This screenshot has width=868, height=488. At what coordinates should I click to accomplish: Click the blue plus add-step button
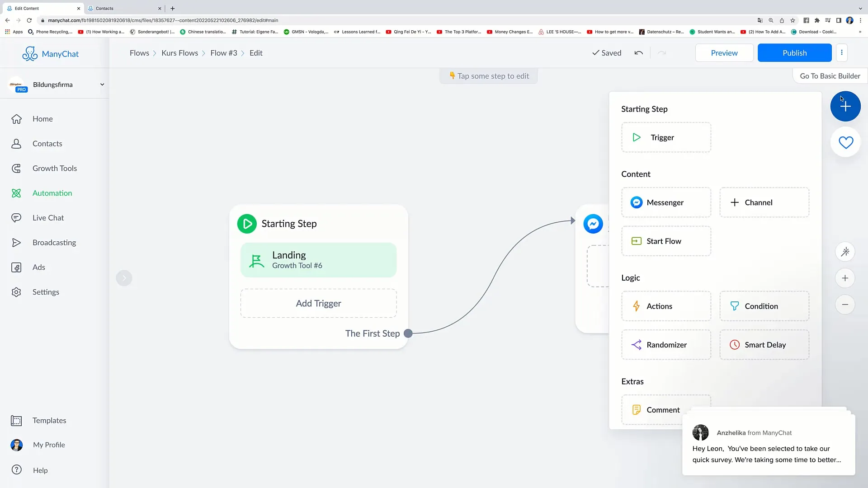(x=845, y=107)
